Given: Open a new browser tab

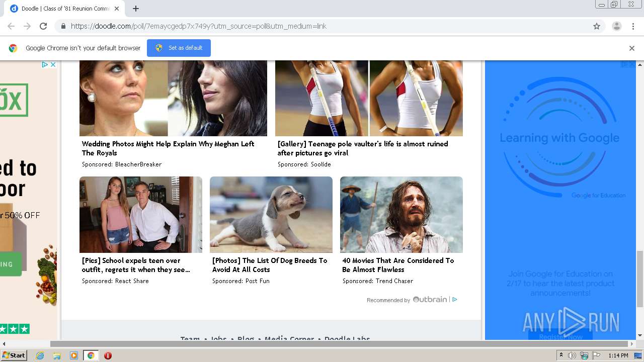Looking at the screenshot, I should coord(136,9).
